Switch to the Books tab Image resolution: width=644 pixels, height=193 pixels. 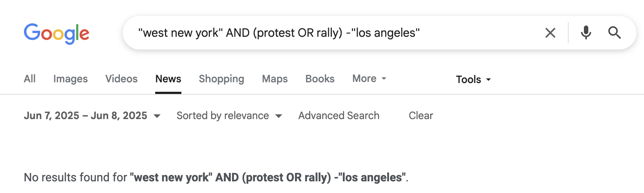pyautogui.click(x=320, y=79)
